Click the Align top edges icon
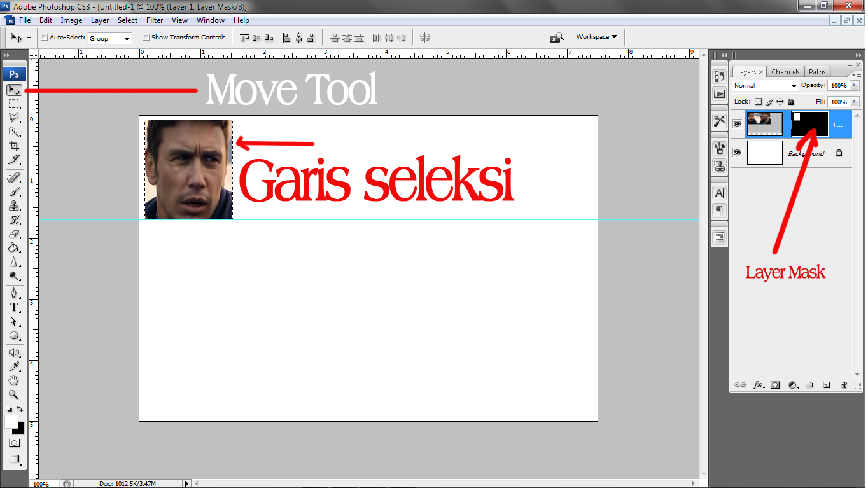 click(245, 38)
